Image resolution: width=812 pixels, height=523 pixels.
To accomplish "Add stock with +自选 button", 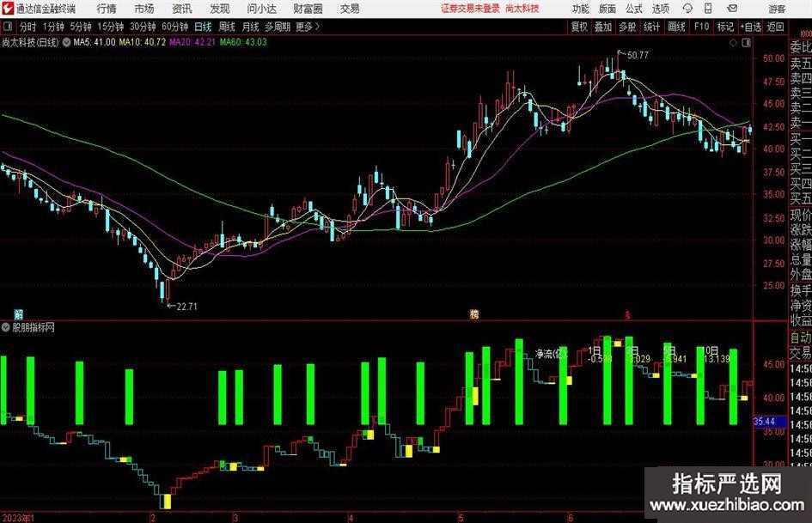I will tap(751, 27).
